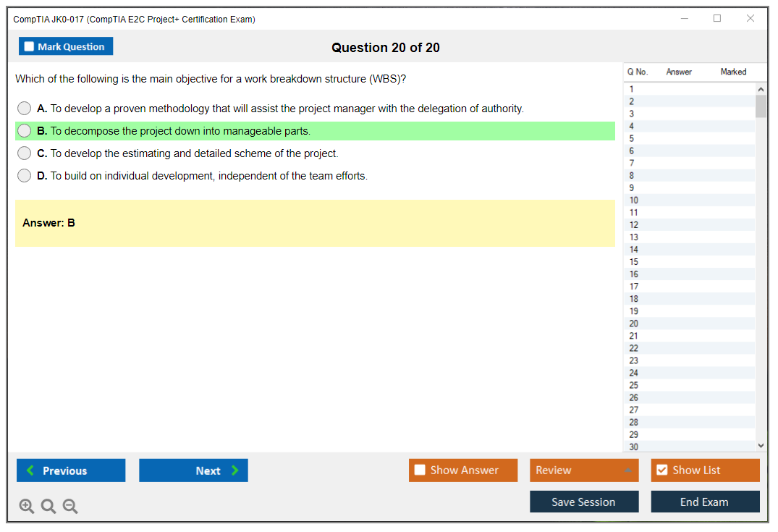The width and height of the screenshot is (778, 532).
Task: Select option D radio button
Action: [x=25, y=176]
